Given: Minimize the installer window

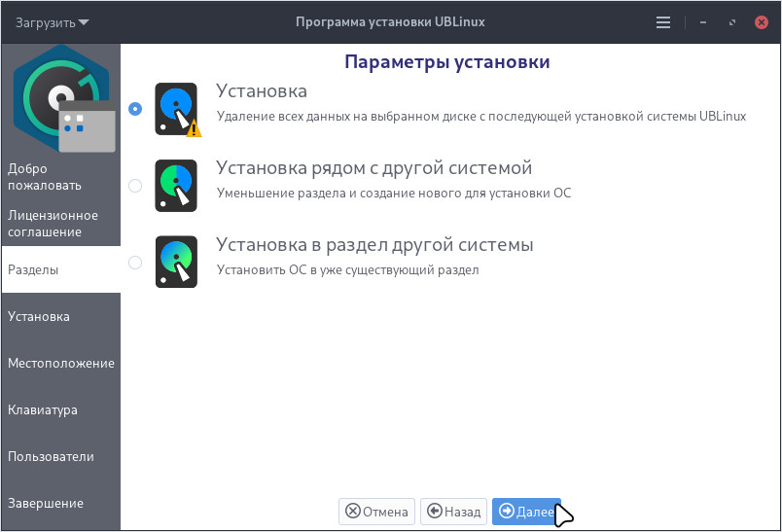Looking at the screenshot, I should tap(702, 22).
